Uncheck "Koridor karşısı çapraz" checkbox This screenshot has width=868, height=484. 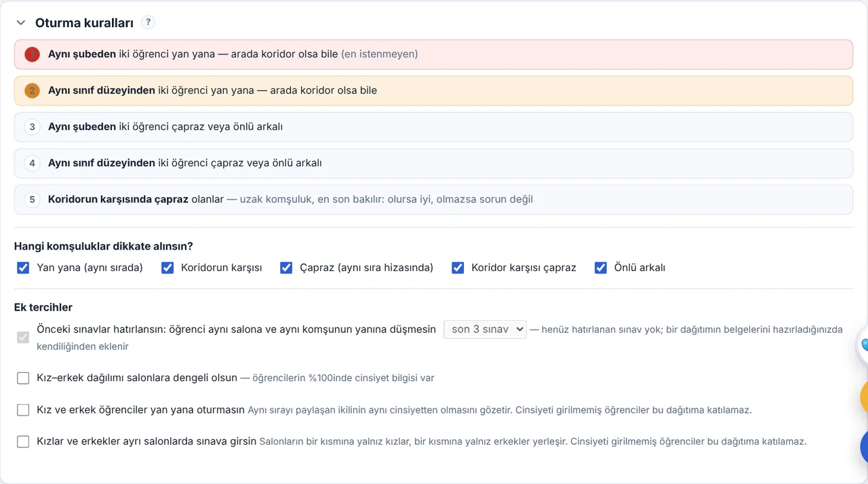coord(458,268)
